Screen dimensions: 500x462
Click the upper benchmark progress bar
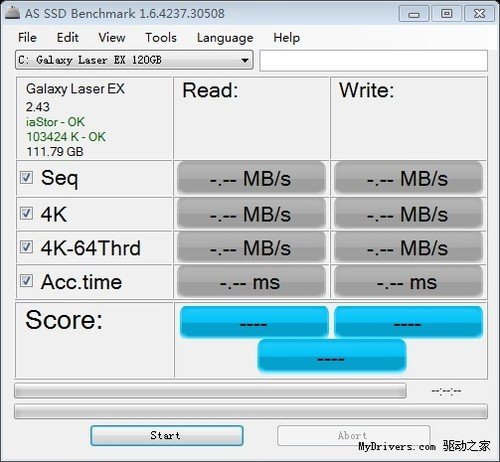[x=210, y=391]
